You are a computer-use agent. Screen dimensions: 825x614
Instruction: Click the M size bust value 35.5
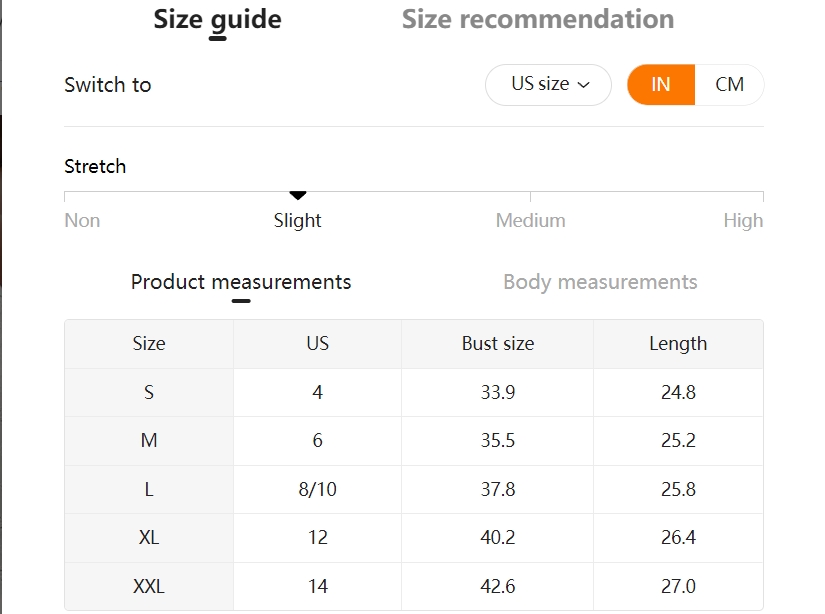[x=498, y=440]
